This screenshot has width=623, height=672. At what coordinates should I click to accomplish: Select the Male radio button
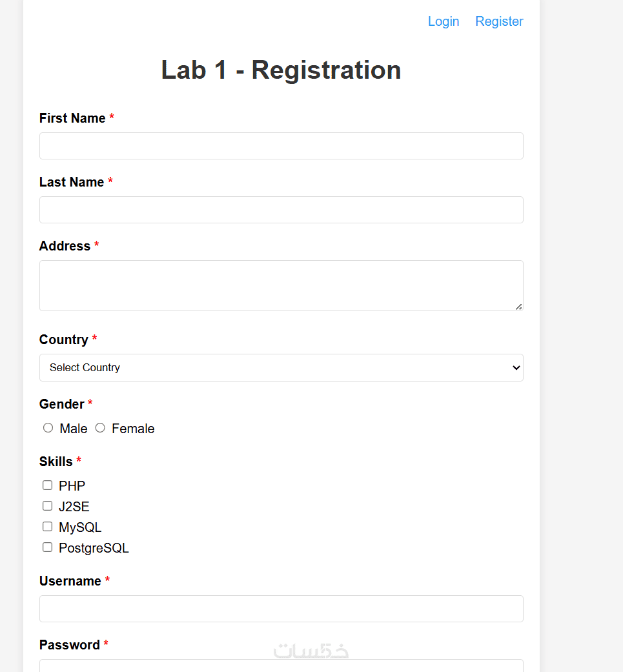pyautogui.click(x=48, y=428)
